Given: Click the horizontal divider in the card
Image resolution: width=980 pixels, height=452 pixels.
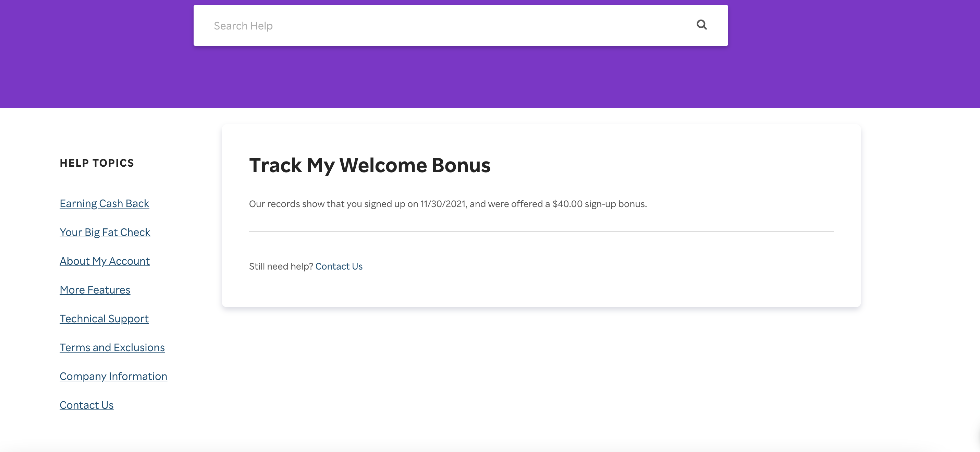Looking at the screenshot, I should (541, 231).
